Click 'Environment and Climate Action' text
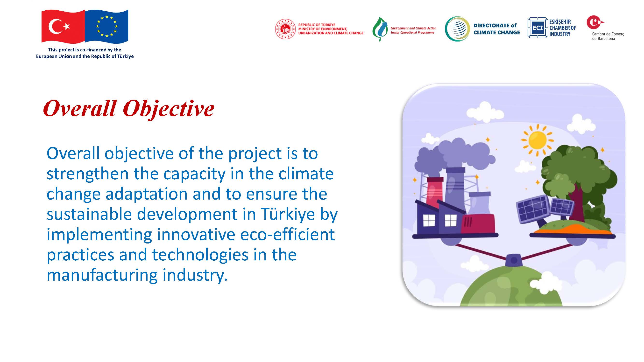 pos(413,28)
